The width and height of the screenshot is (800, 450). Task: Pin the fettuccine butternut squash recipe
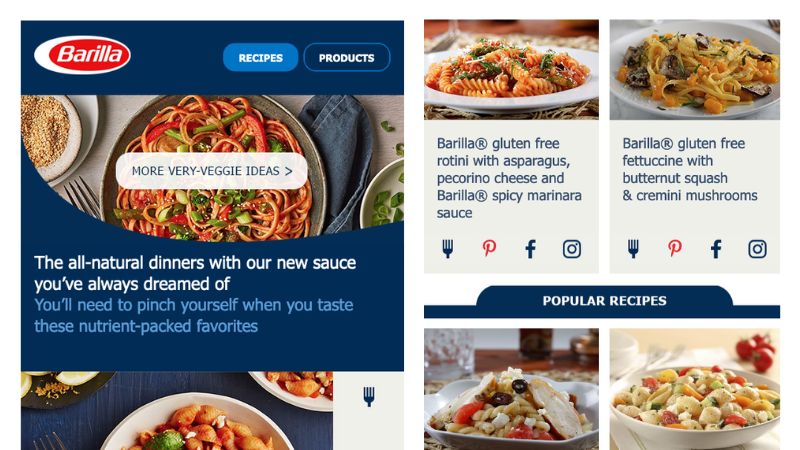pos(675,248)
